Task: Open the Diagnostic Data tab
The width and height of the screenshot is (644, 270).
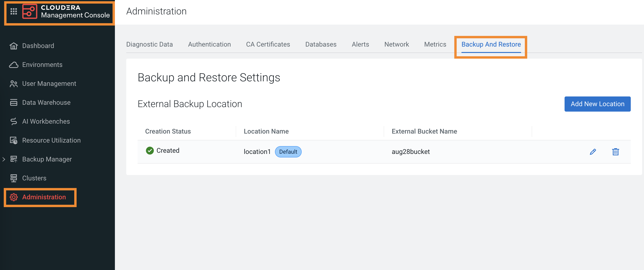Action: (x=149, y=44)
